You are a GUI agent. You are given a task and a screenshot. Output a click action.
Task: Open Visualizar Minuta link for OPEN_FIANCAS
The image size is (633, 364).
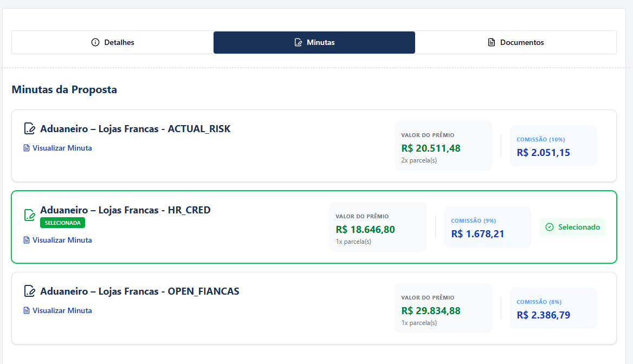click(x=62, y=310)
